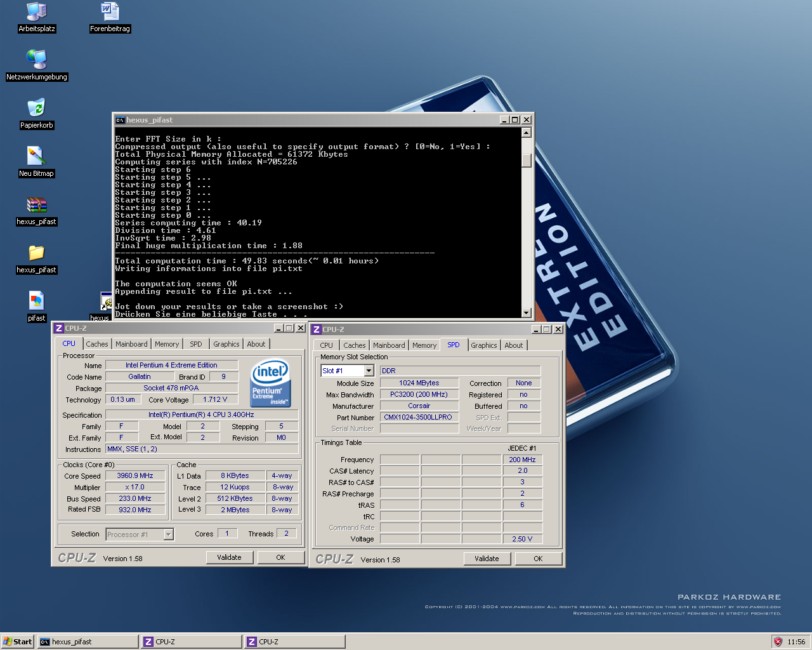Click the Code Name value Gallatin
Viewport: 812px width, 650px height.
(140, 376)
